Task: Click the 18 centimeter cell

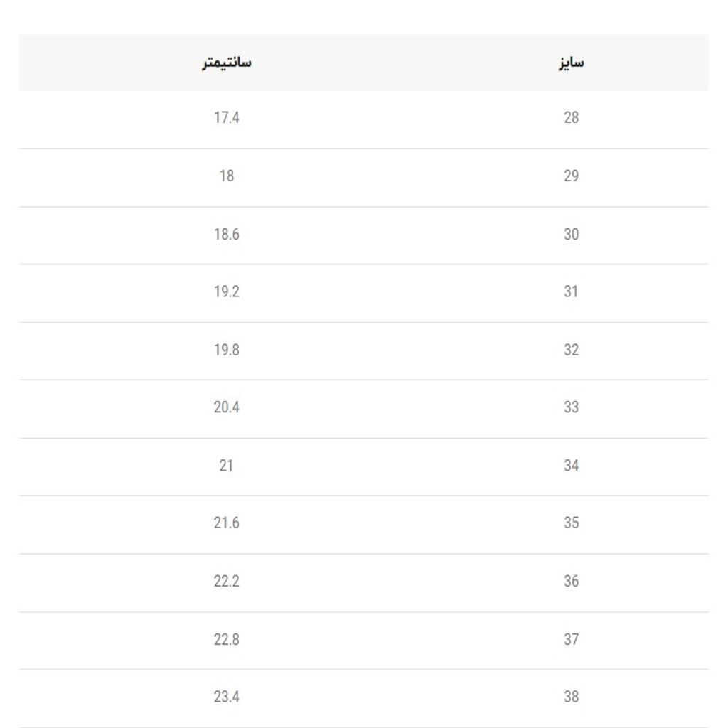Action: pos(227,176)
